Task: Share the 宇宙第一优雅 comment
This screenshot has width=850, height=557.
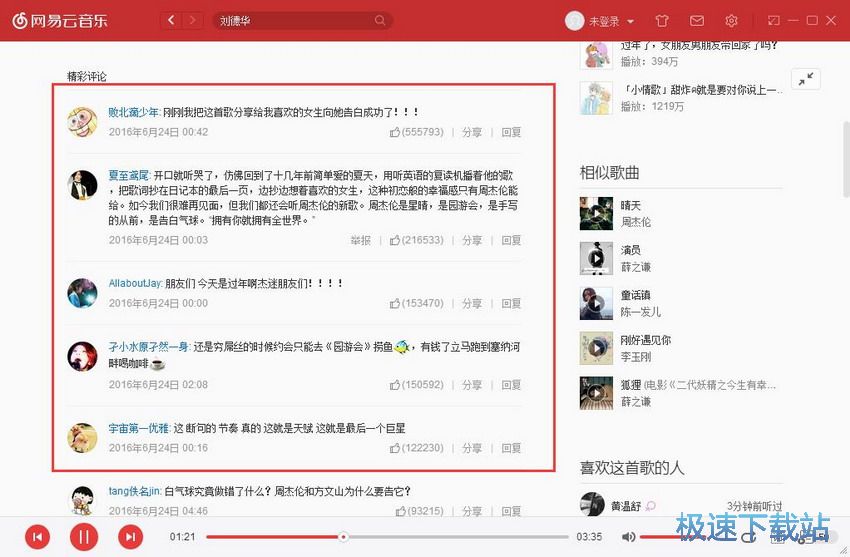Action: coord(472,448)
